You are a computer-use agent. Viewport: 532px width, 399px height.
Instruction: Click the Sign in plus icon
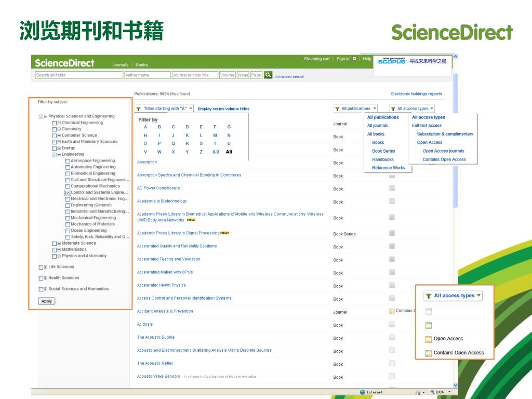pos(354,59)
